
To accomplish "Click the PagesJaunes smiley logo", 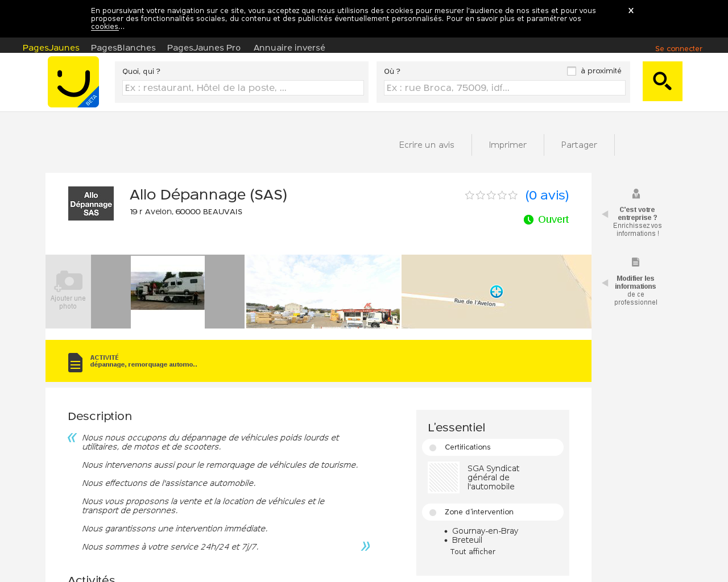I will point(73,82).
